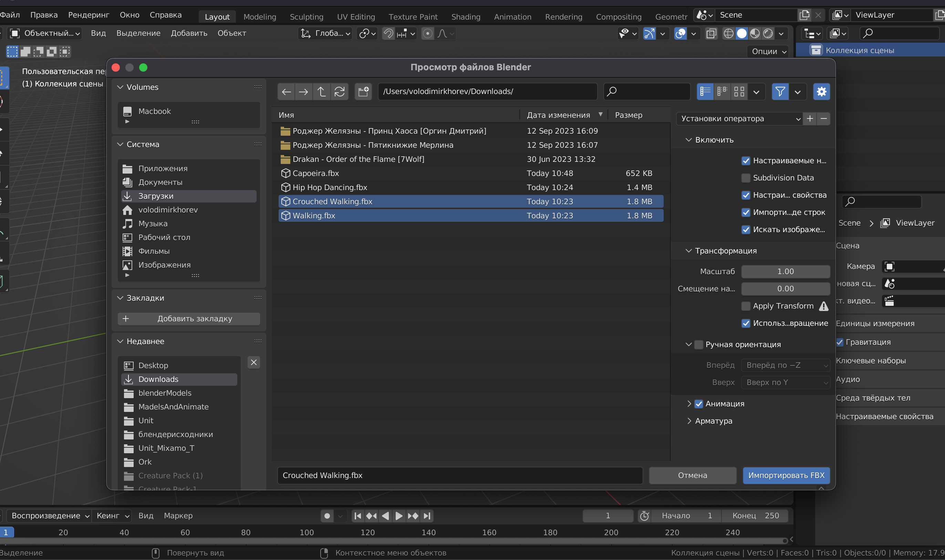Open Объектный mode dropdown
Screen dimensions: 945x560
point(45,34)
